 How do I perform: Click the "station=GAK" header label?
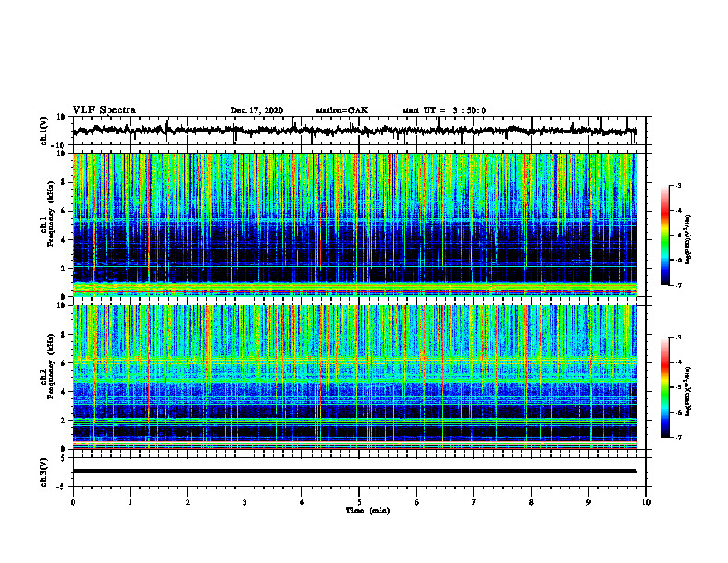tap(342, 110)
